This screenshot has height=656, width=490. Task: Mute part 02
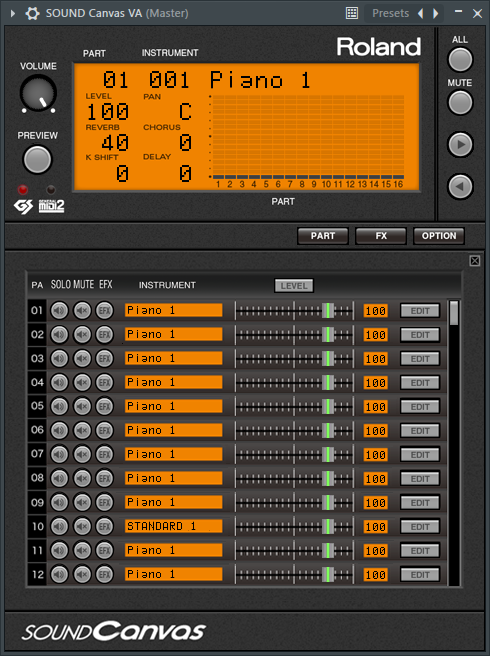click(82, 335)
